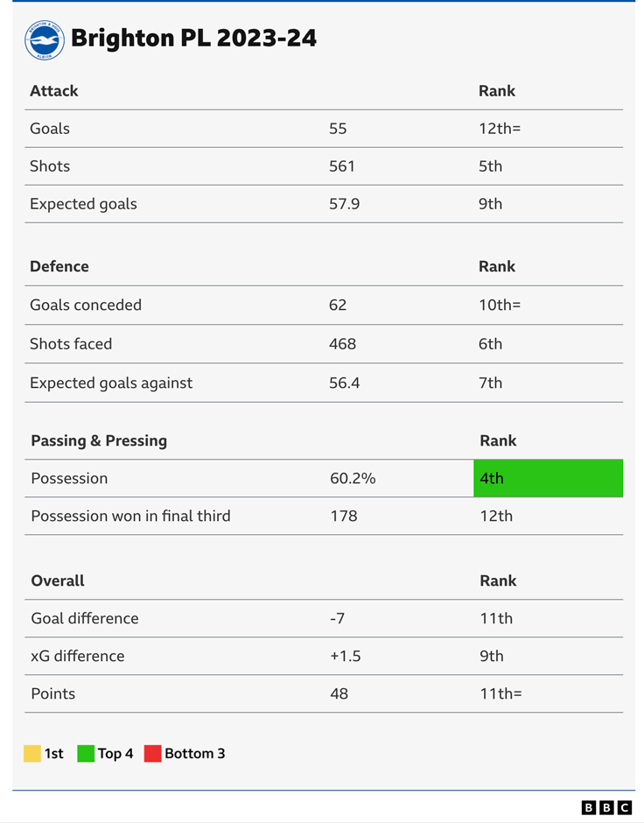Click the Goals conceded row label
This screenshot has height=823, width=644.
pyautogui.click(x=86, y=305)
